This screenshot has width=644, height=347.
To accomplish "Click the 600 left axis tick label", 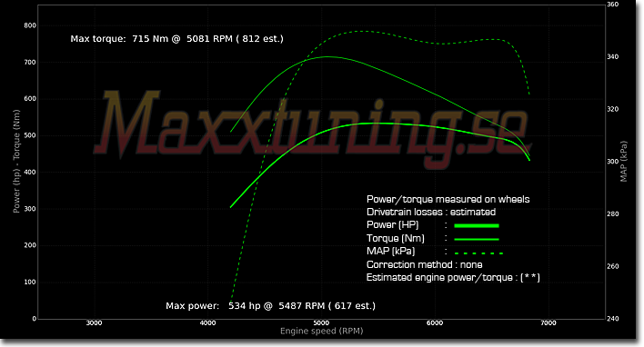I will click(30, 99).
